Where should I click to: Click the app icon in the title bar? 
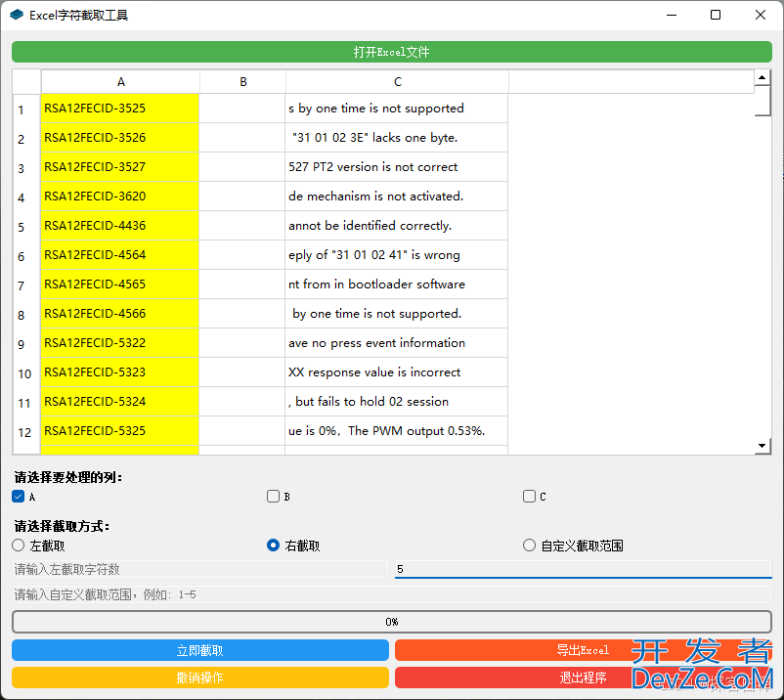(x=17, y=15)
